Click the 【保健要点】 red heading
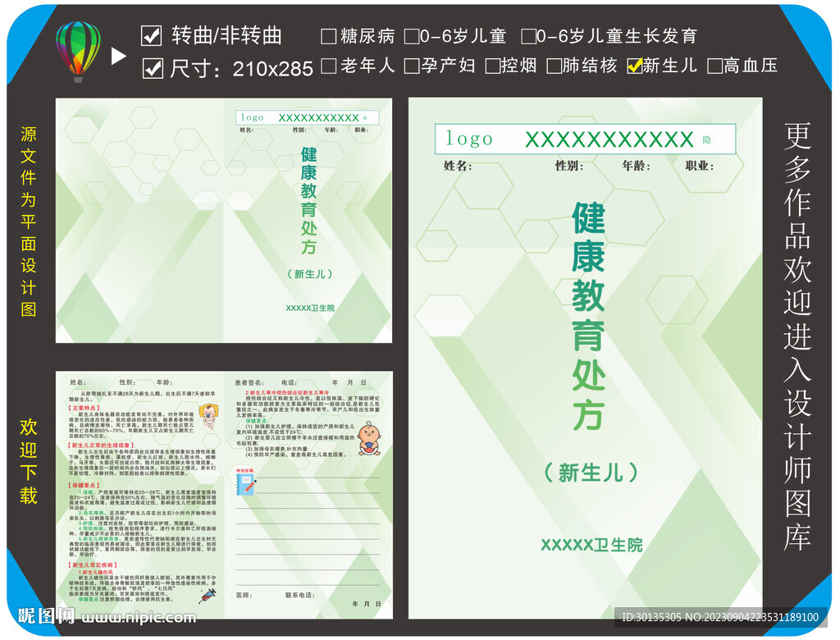 pos(83,485)
